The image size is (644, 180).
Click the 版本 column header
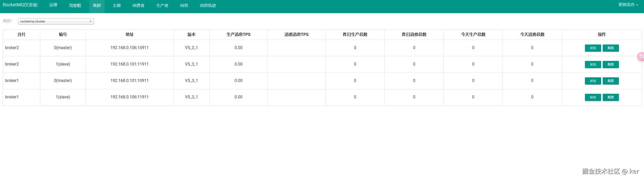tap(192, 35)
